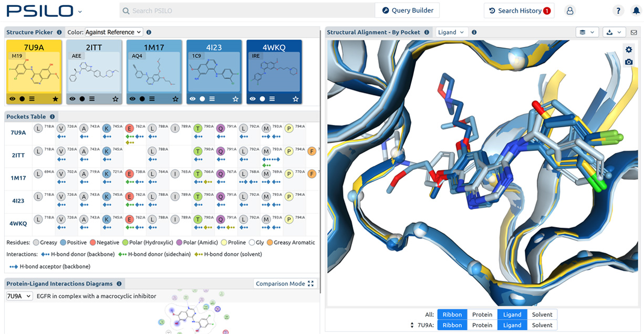644x334 pixels.
Task: Click the Search History button
Action: point(519,11)
